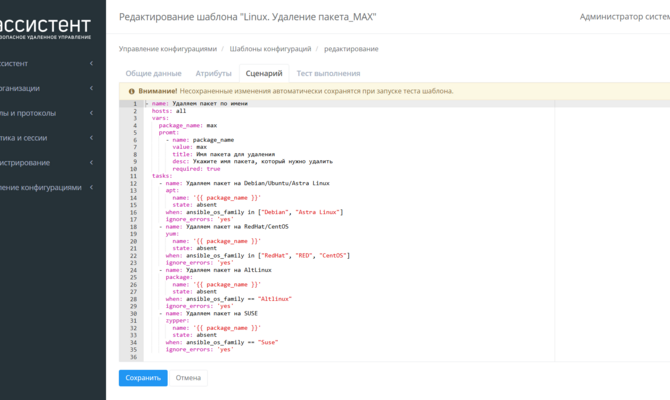
Task: Click 'title: Имя пакета для удаления' line
Action: [223, 154]
